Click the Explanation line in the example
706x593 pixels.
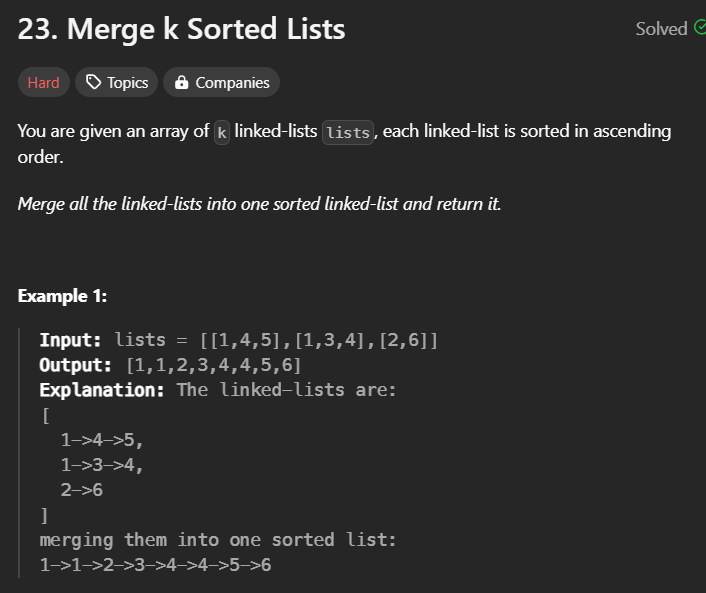(x=218, y=390)
